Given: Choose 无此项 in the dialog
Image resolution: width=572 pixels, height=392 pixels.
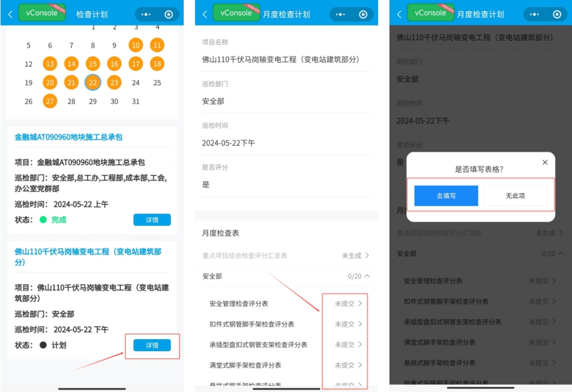Looking at the screenshot, I should [515, 196].
